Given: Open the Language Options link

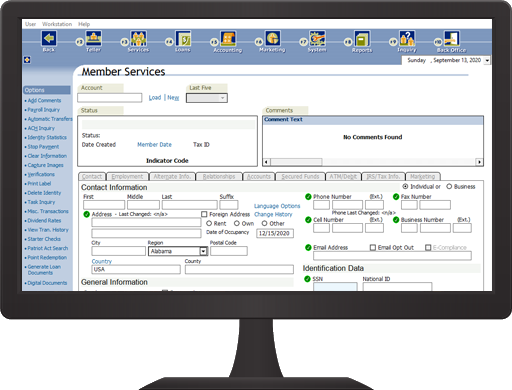Looking at the screenshot, I should coord(277,206).
